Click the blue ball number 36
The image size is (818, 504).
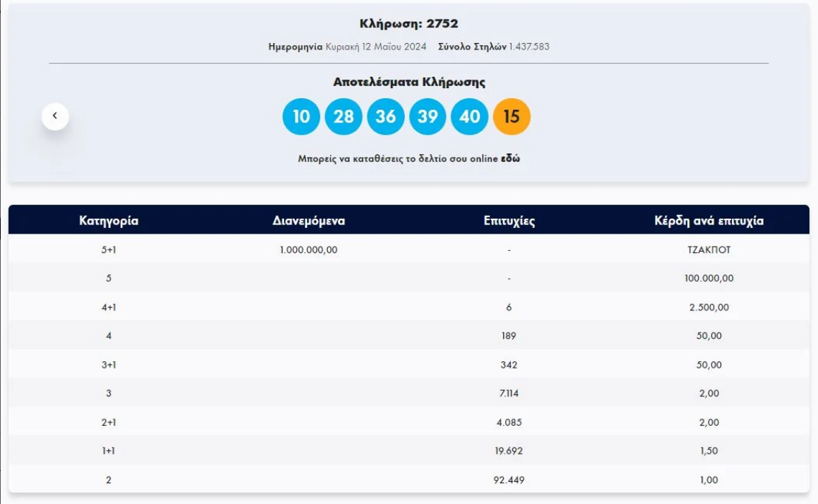[385, 117]
